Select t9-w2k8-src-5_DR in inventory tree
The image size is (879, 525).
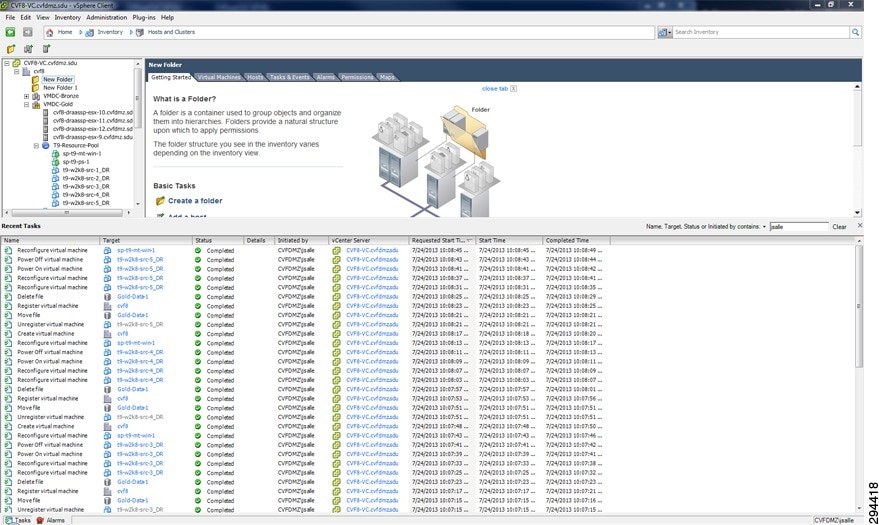[x=86, y=203]
